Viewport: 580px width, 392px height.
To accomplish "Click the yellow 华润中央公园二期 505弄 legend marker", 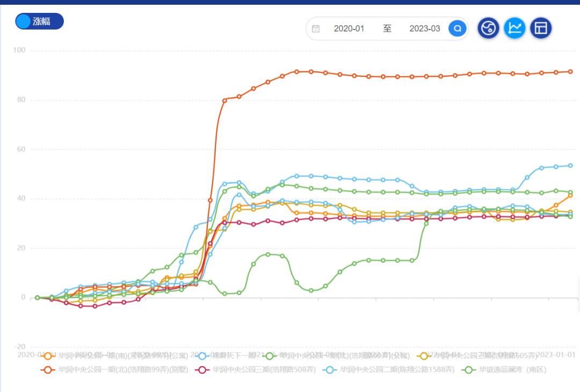I will pyautogui.click(x=424, y=355).
